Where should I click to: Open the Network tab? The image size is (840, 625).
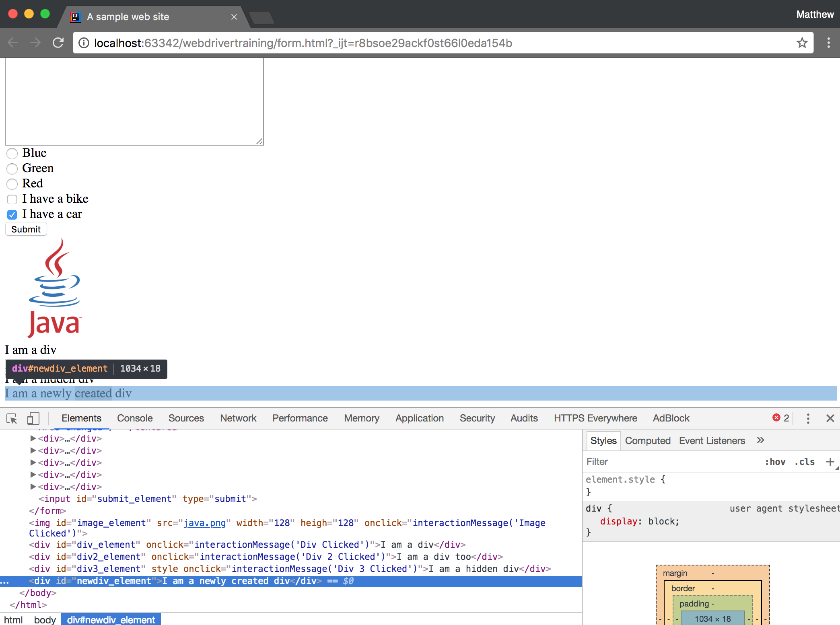pyautogui.click(x=238, y=418)
